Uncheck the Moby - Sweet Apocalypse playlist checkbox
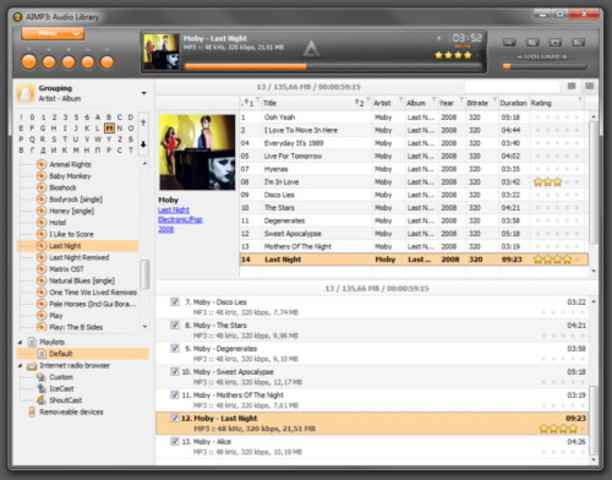The width and height of the screenshot is (612, 480). click(x=174, y=372)
